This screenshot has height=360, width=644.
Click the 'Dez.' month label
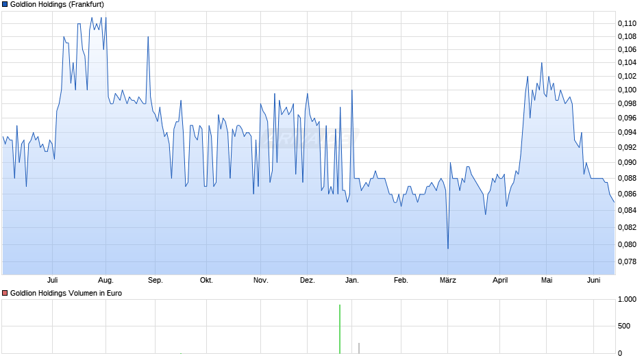point(307,281)
